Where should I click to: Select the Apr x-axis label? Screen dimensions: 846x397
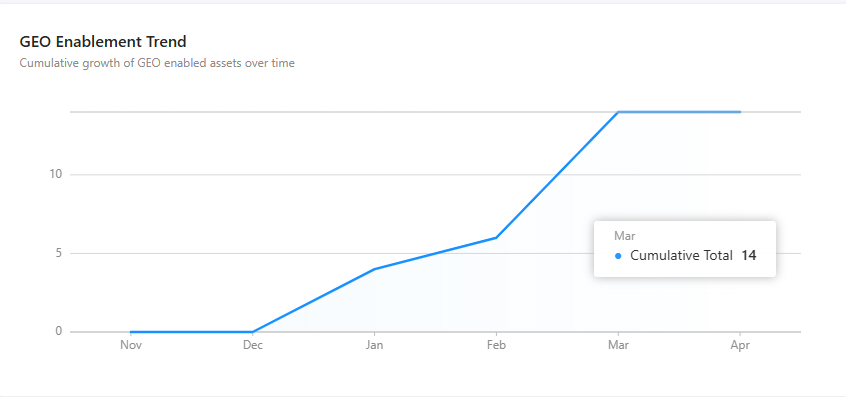click(740, 345)
